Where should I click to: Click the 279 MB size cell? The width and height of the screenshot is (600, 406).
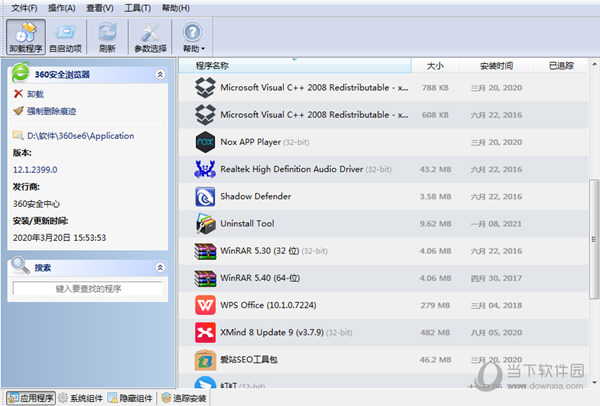coord(435,305)
